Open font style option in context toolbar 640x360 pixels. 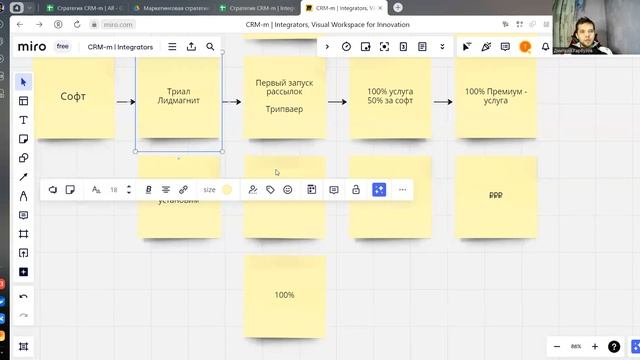pos(96,189)
